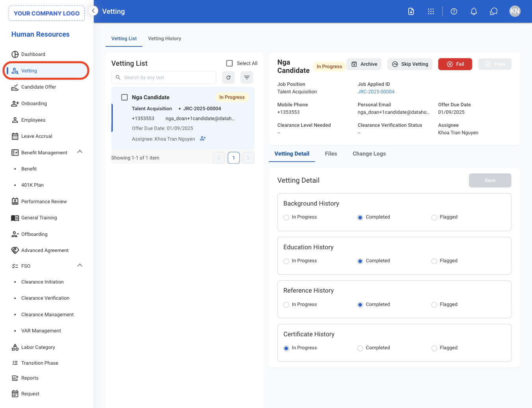This screenshot has width=532, height=408.
Task: Click the previous page arrow in pagination
Action: coord(219,158)
